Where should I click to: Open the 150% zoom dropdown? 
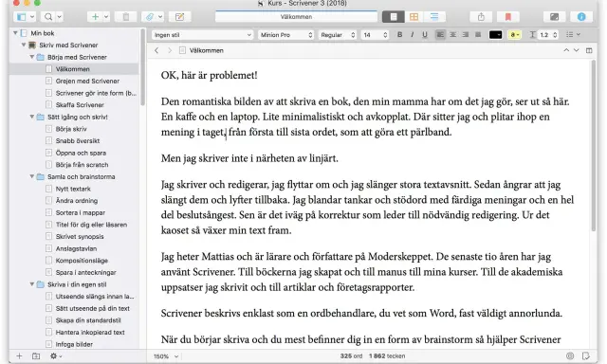tap(166, 356)
